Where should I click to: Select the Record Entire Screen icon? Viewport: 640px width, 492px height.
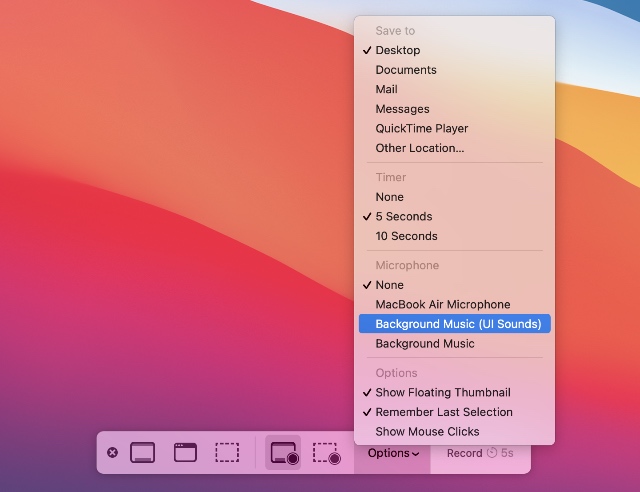283,452
